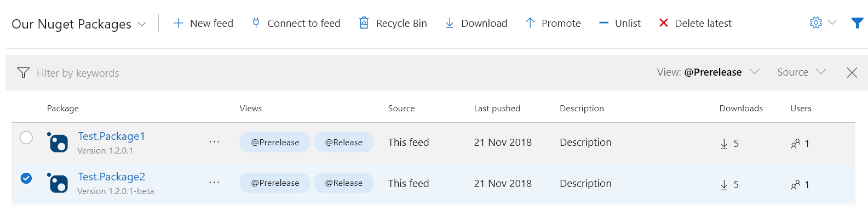The image size is (868, 210).
Task: Toggle the blue filter funnel icon
Action: [857, 23]
